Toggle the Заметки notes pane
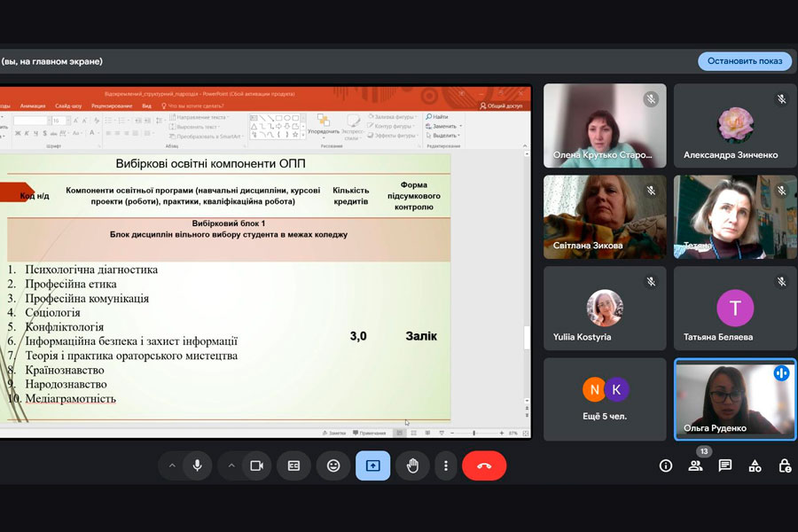 [x=334, y=434]
